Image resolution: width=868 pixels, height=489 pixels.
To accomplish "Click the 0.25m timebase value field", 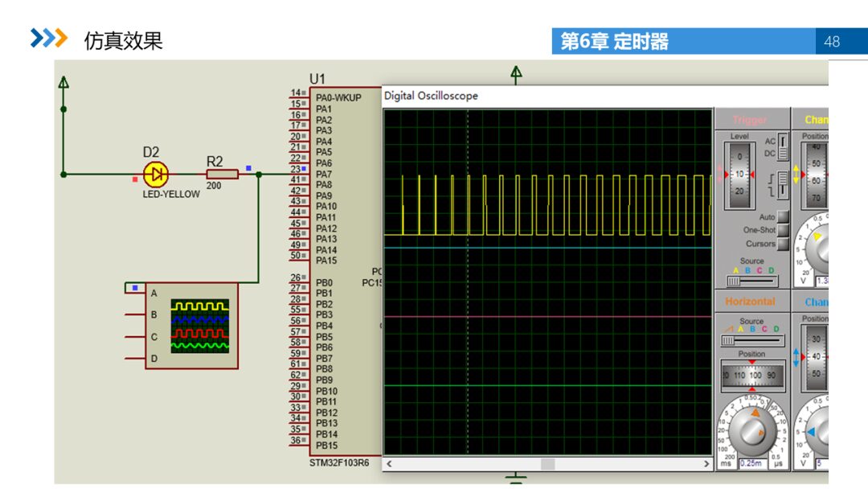I will 751,463.
